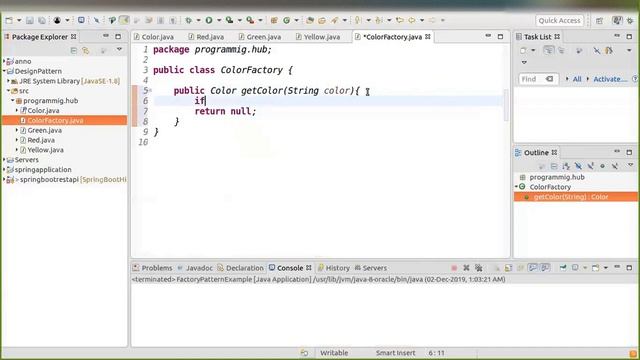Collapse the DesignPattern project node

[4, 71]
